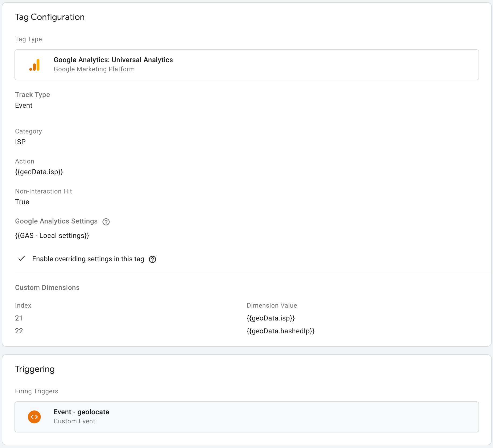Click the Tag Configuration heading
493x448 pixels.
pos(50,17)
